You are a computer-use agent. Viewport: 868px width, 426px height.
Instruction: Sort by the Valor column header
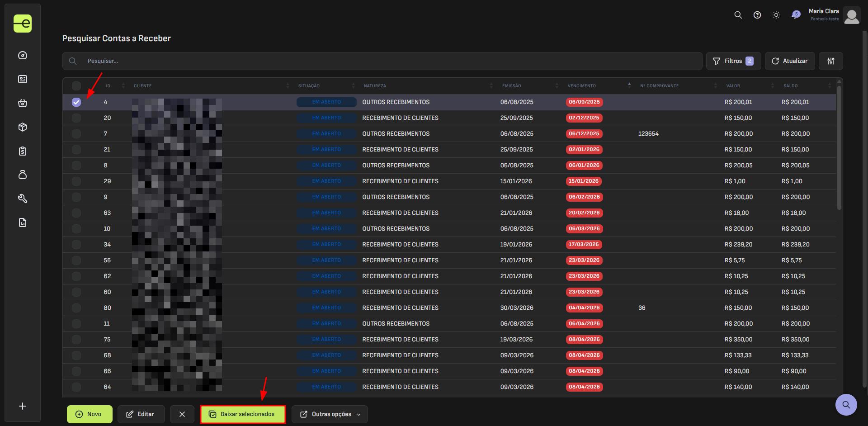pyautogui.click(x=733, y=86)
